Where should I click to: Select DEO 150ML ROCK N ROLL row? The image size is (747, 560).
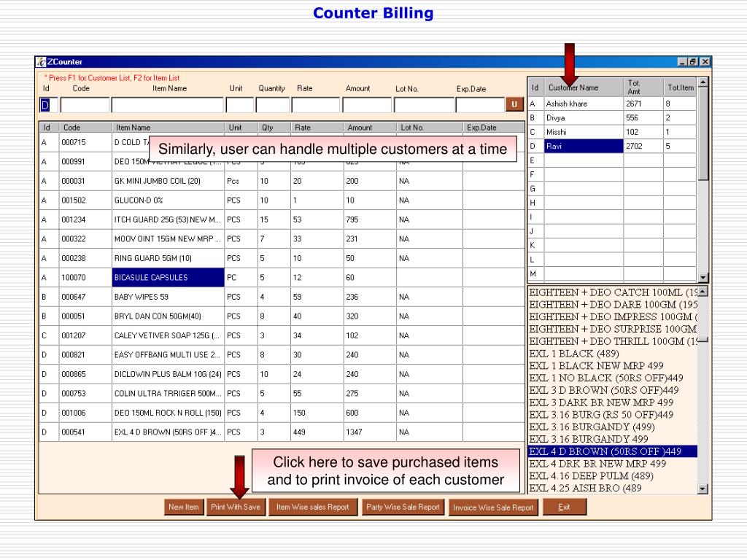click(x=282, y=413)
